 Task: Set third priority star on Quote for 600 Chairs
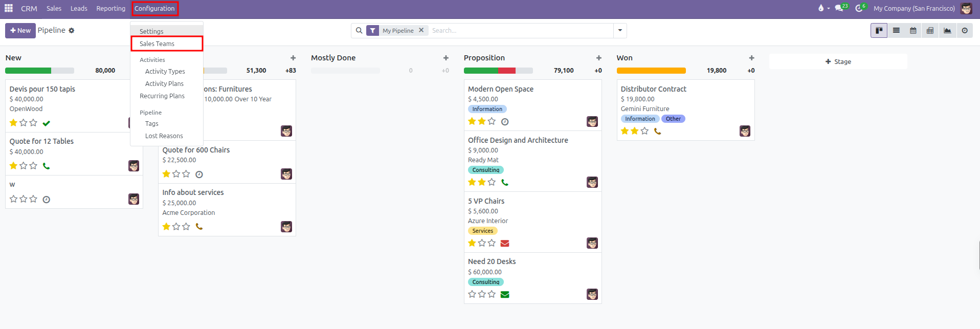coord(186,173)
